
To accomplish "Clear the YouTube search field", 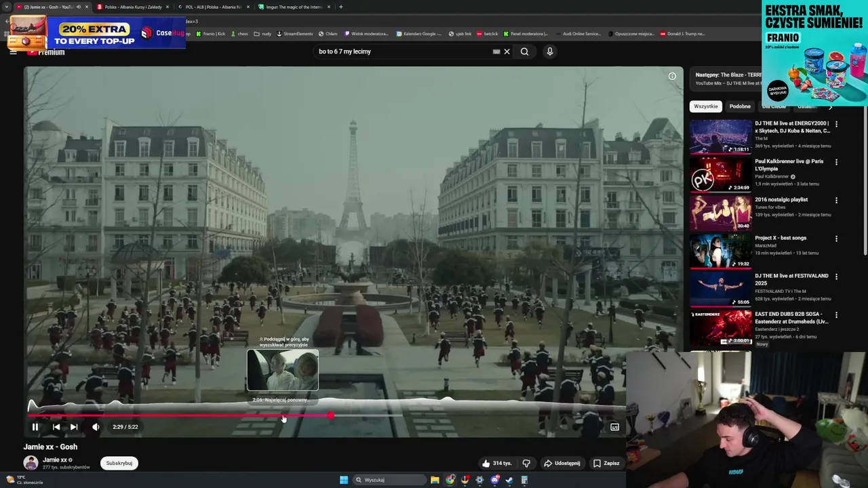I will [x=507, y=52].
